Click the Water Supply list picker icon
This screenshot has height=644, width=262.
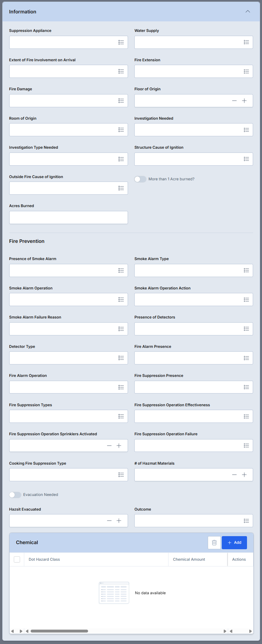pyautogui.click(x=246, y=42)
